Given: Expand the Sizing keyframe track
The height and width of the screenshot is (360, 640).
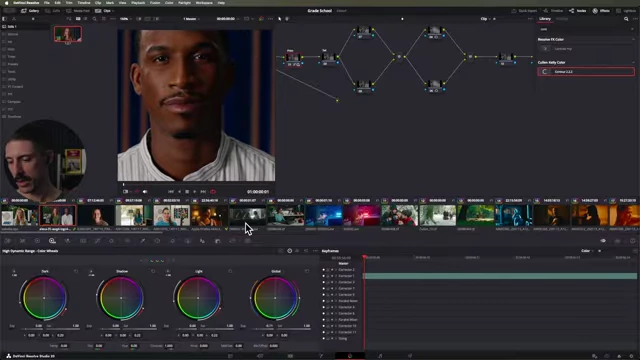Looking at the screenshot, I should click(336, 338).
